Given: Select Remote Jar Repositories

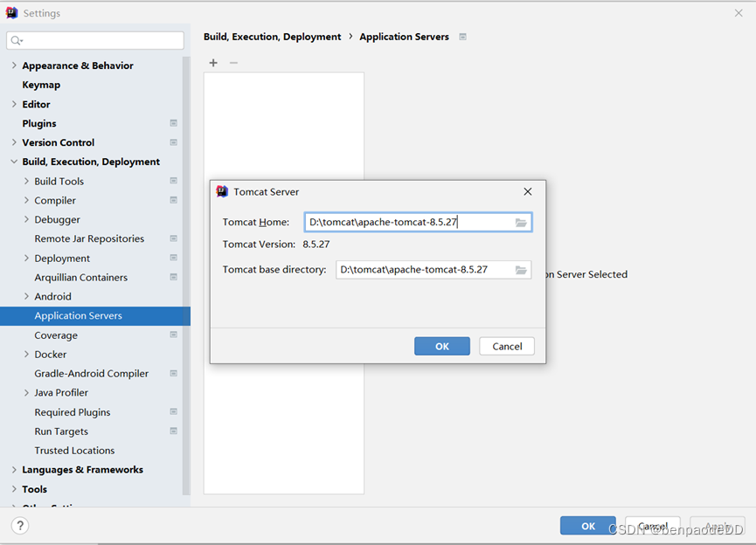Looking at the screenshot, I should tap(89, 238).
